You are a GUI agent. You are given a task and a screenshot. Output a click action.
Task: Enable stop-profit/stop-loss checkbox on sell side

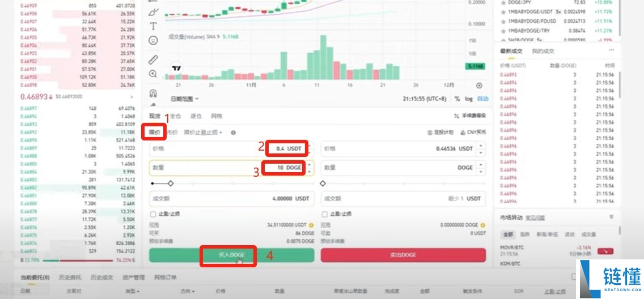point(325,214)
